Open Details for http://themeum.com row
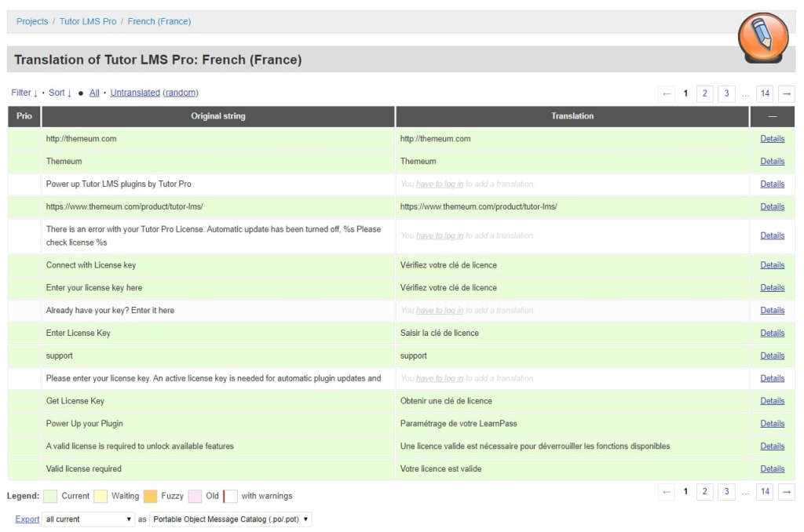The width and height of the screenshot is (804, 532). tap(773, 139)
